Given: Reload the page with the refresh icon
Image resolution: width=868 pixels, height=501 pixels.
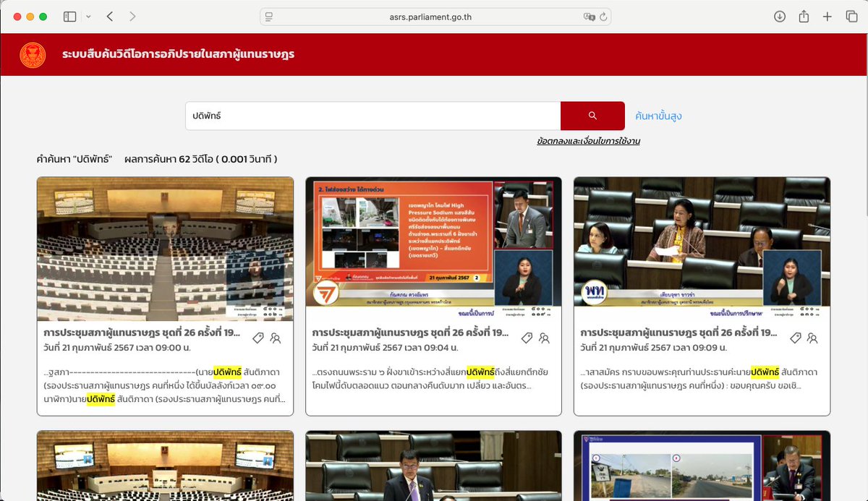Looking at the screenshot, I should pos(603,17).
